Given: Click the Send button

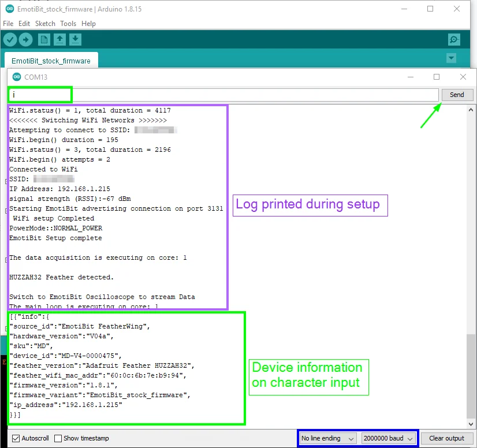Looking at the screenshot, I should coord(457,95).
